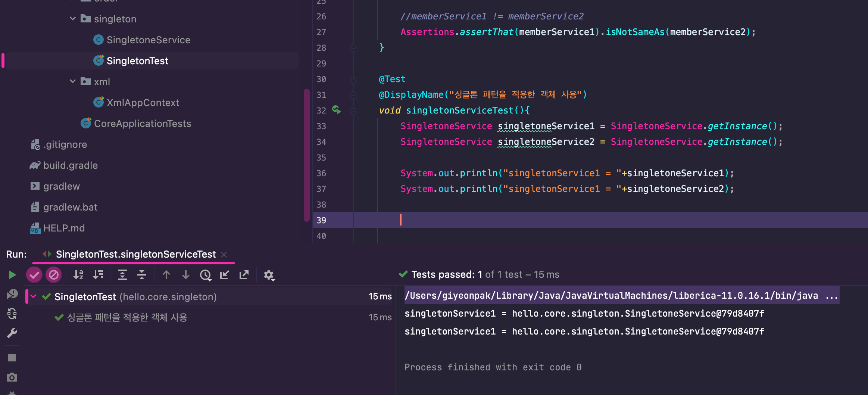Viewport: 868px width, 395px height.
Task: Switch to SingletonTest.singletonServiceTest run tab
Action: click(x=136, y=254)
